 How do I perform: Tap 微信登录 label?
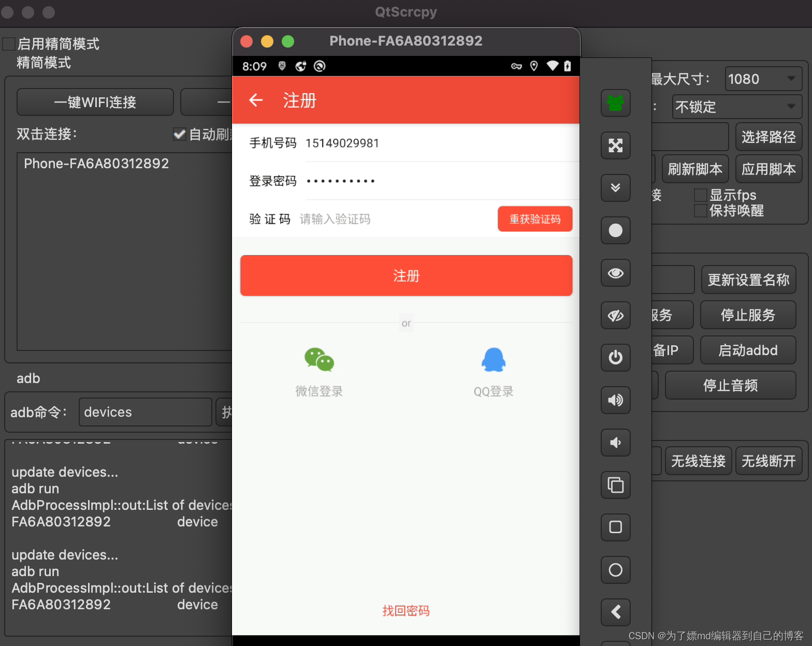319,391
